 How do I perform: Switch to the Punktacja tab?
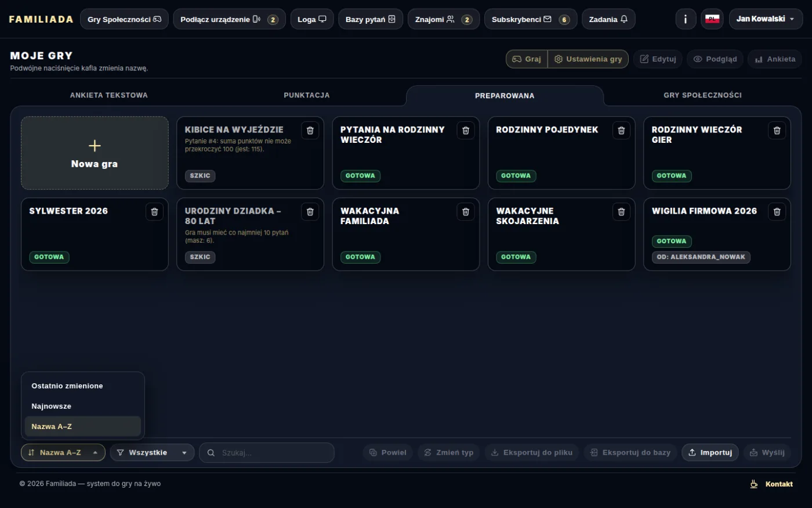click(x=307, y=95)
